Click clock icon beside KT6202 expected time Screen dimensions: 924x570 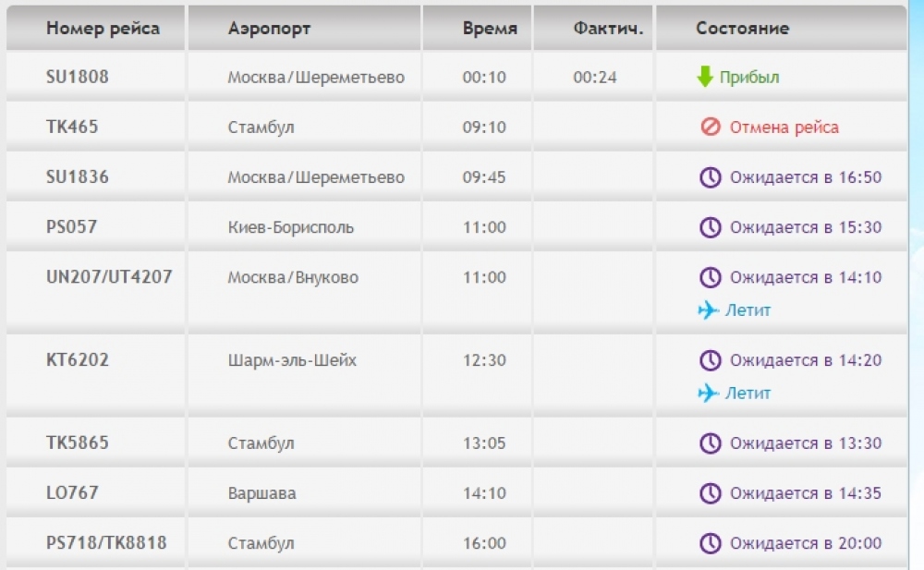[710, 360]
